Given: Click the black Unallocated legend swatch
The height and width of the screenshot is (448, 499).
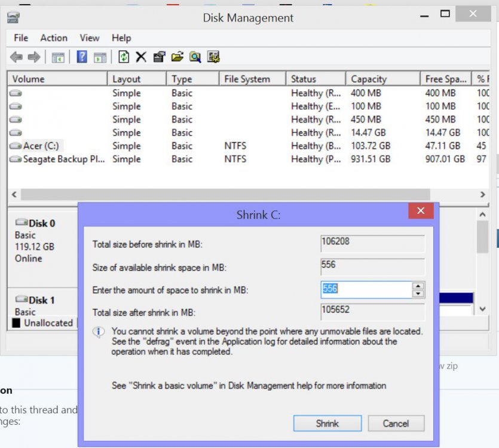Looking at the screenshot, I should pos(16,323).
